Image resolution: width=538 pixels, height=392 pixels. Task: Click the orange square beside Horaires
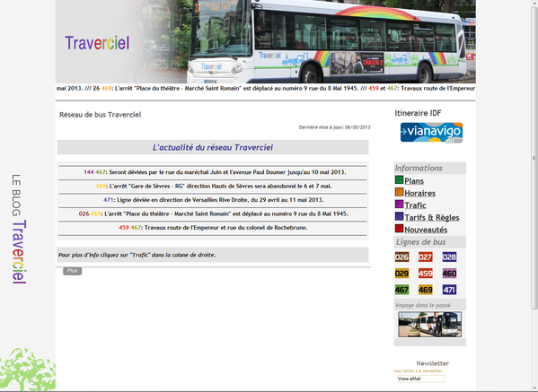399,192
